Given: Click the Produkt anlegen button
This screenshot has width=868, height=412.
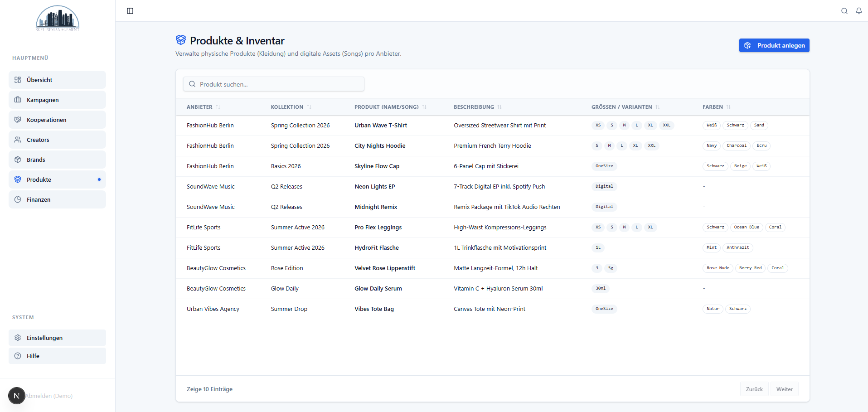Looking at the screenshot, I should 774,45.
